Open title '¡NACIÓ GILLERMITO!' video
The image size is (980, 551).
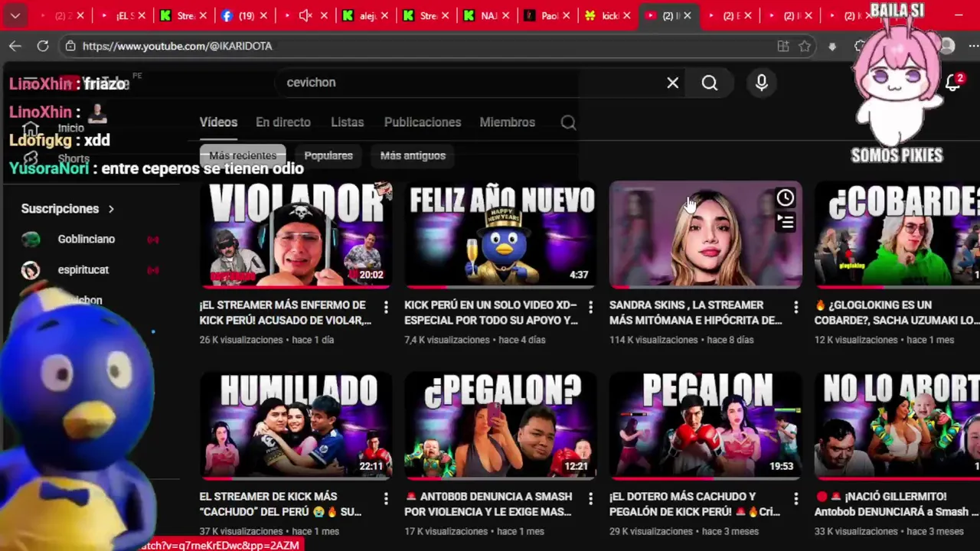coord(897,504)
